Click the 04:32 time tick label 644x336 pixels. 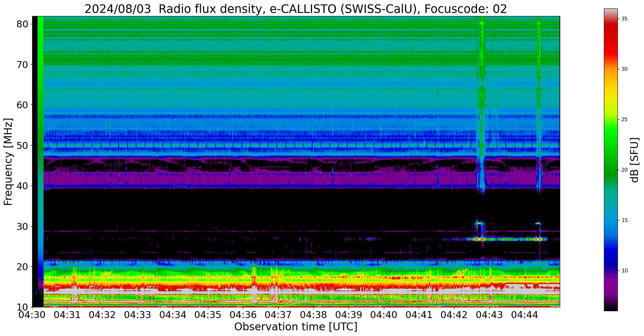(x=102, y=315)
